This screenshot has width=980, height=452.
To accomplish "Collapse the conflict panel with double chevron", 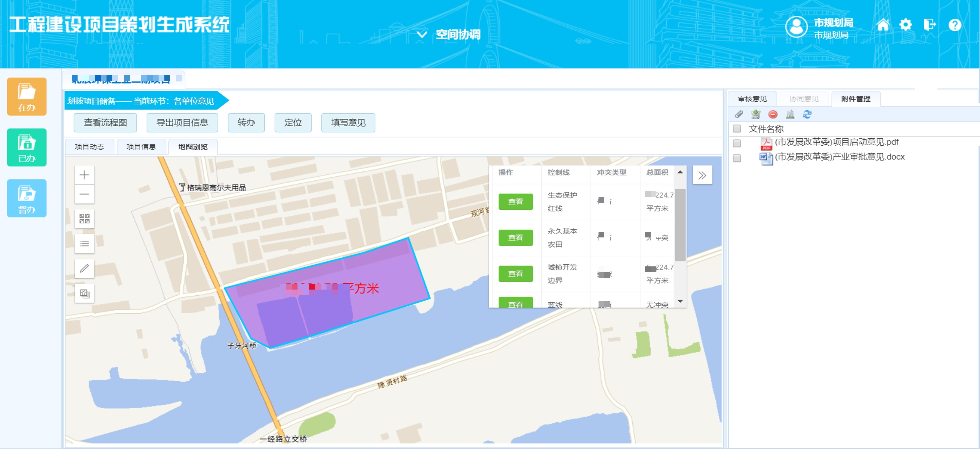I will click(x=702, y=176).
